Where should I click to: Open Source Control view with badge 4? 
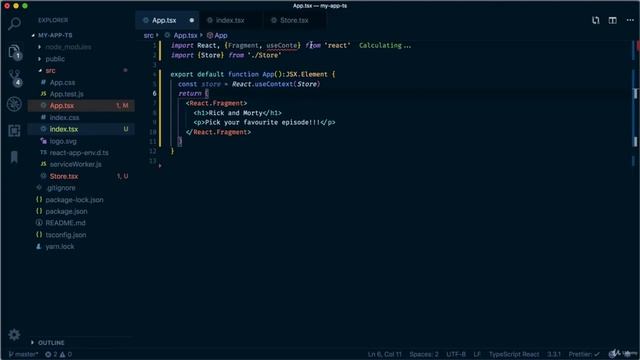15,78
